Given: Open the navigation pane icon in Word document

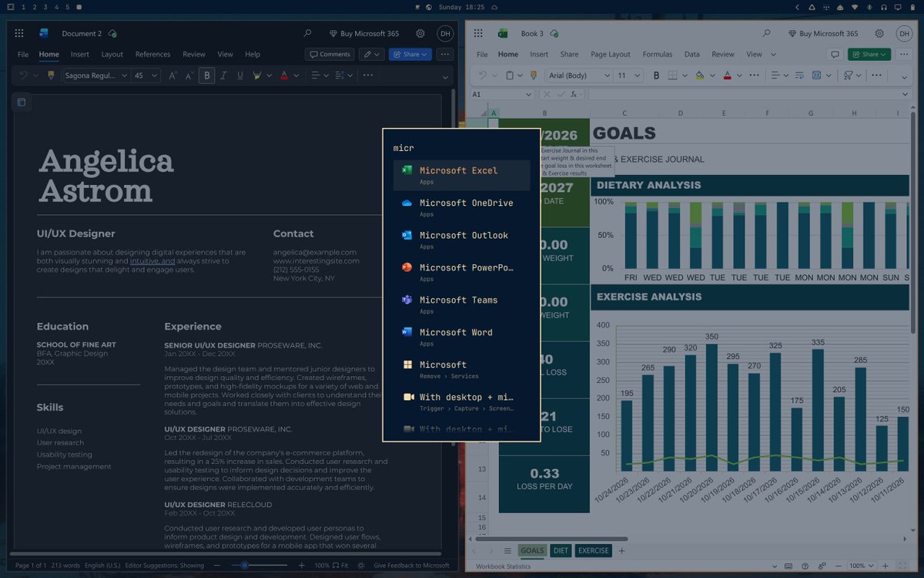Looking at the screenshot, I should click(22, 102).
